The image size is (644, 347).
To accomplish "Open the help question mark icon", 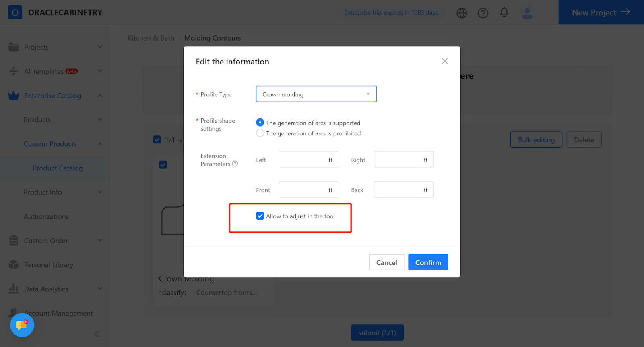I will pos(483,13).
